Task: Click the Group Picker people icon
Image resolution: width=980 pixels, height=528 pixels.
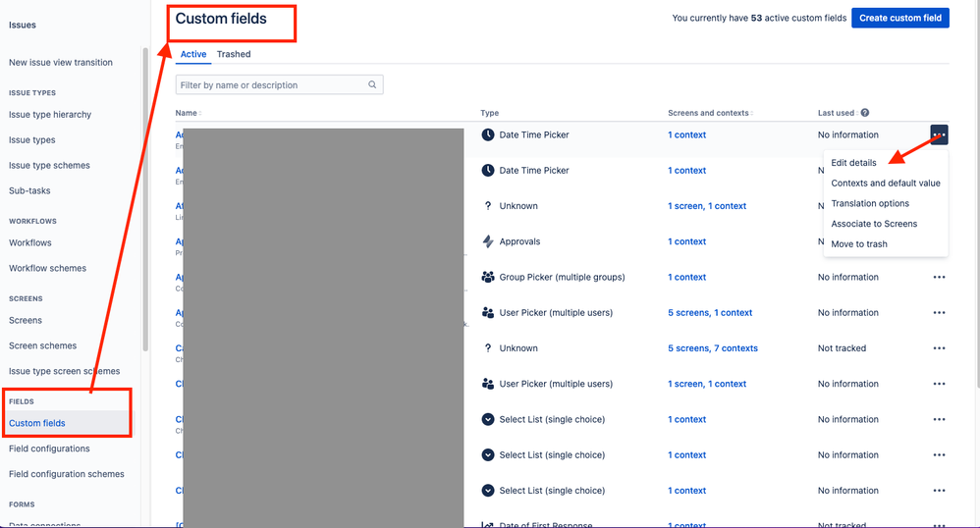Action: pos(488,278)
